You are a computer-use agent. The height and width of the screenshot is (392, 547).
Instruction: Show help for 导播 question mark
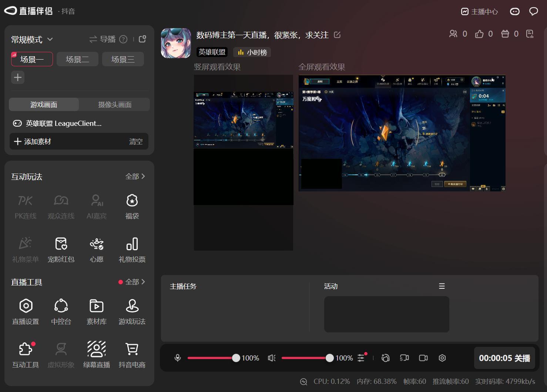click(124, 39)
